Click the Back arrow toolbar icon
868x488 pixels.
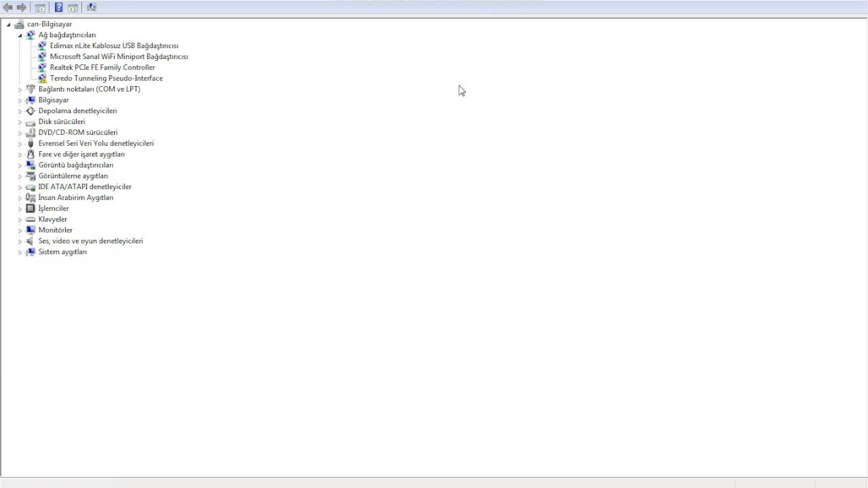[8, 7]
